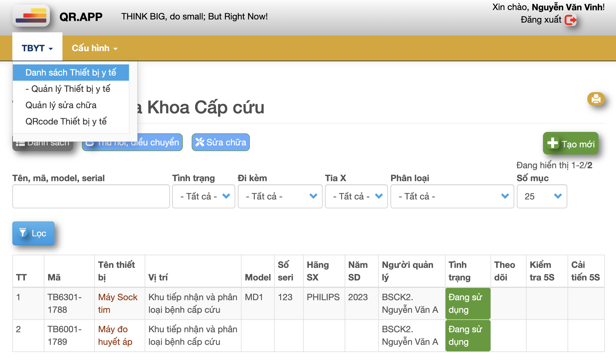Expand the Tia X filter dropdown
Screen dimensions: 616x364
pos(356,196)
